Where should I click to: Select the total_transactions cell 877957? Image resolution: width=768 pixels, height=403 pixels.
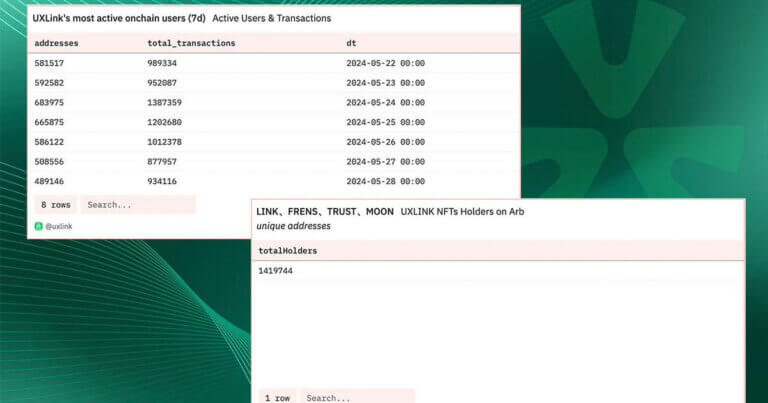click(167, 161)
